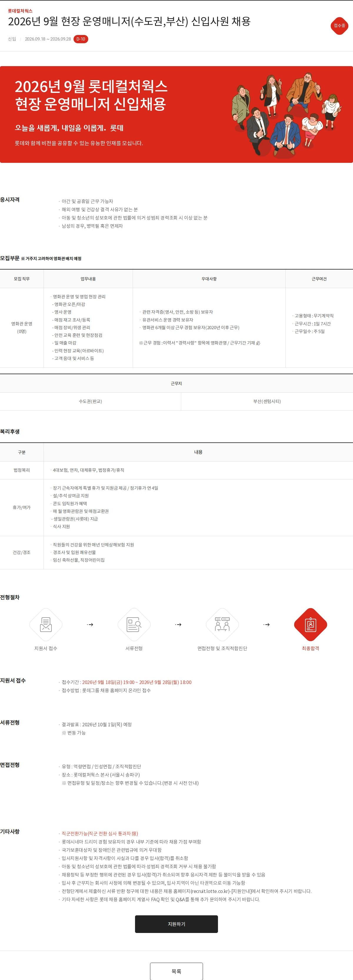Click the 지원서 접수 envelope icon
Screen dimensions: 353x980
click(46, 624)
